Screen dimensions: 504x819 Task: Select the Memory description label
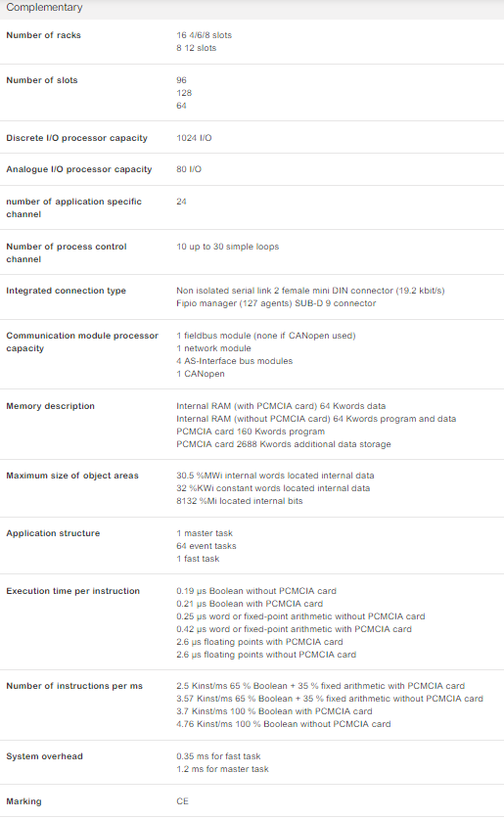[x=50, y=406]
